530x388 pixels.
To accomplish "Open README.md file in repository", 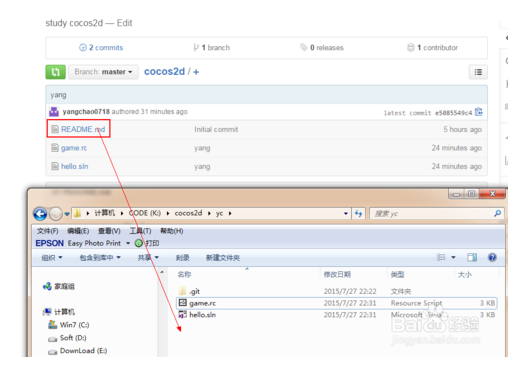I will (x=83, y=129).
